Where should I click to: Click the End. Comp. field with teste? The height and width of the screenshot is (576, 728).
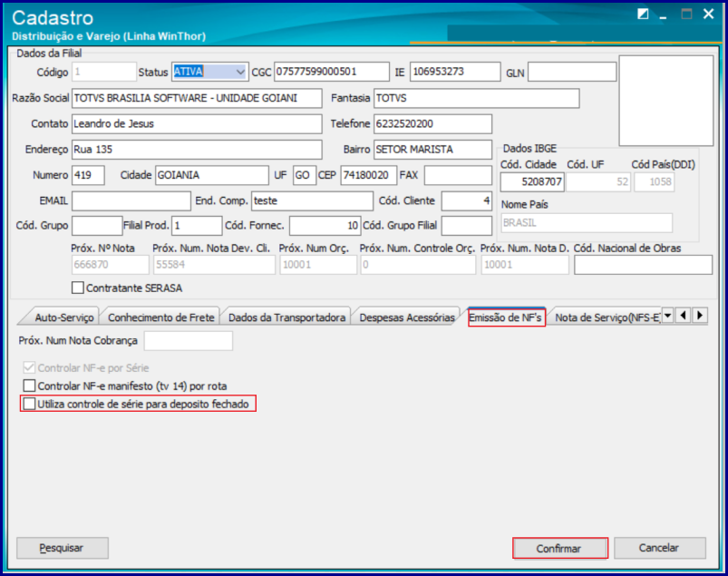coord(312,200)
